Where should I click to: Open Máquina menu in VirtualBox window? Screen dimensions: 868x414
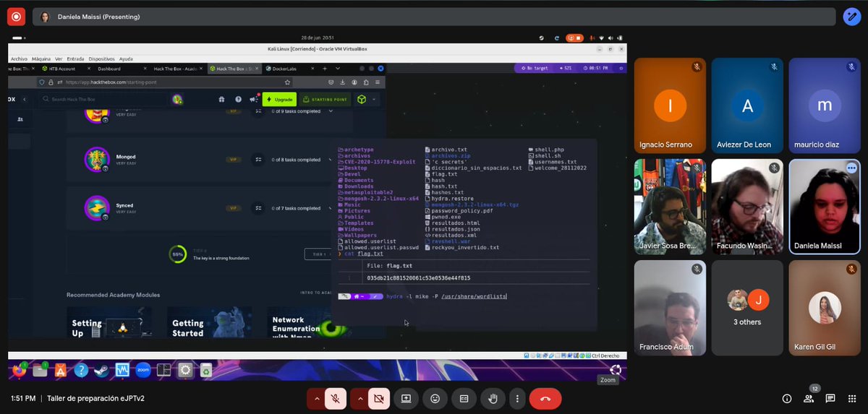[41, 59]
